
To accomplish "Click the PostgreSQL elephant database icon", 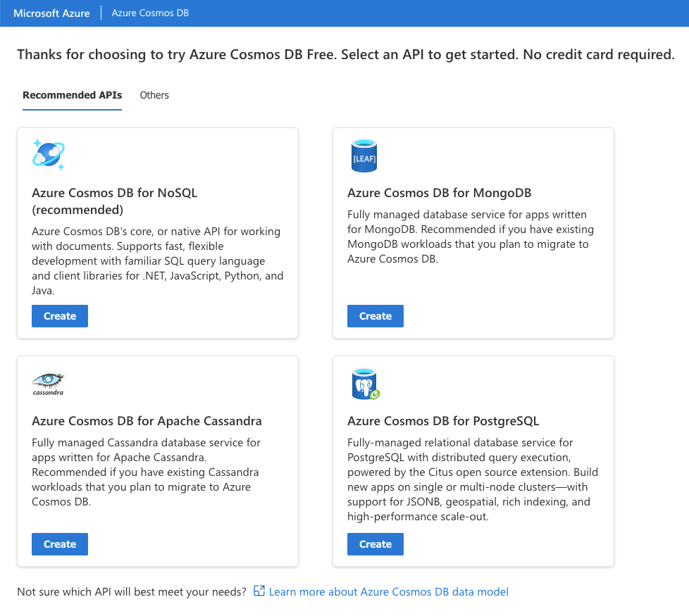I will coord(364,384).
